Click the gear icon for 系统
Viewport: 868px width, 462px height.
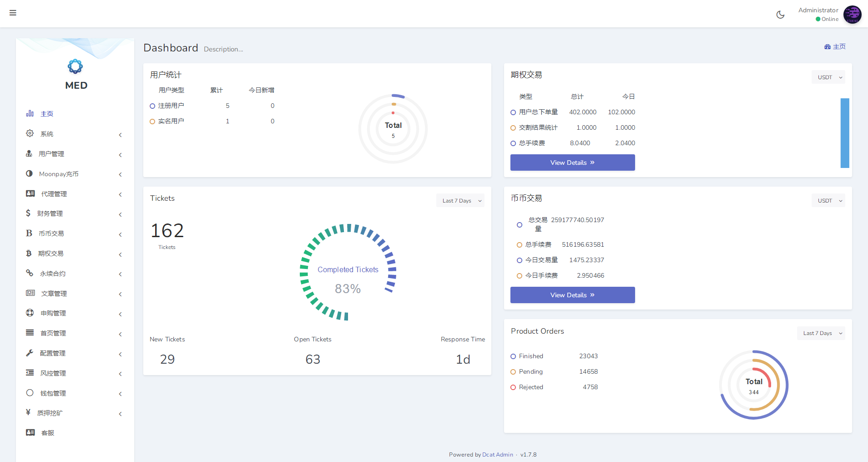coord(30,133)
